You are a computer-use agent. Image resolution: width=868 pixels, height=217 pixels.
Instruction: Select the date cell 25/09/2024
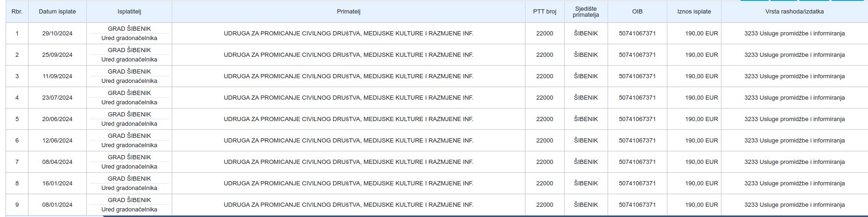pyautogui.click(x=57, y=55)
